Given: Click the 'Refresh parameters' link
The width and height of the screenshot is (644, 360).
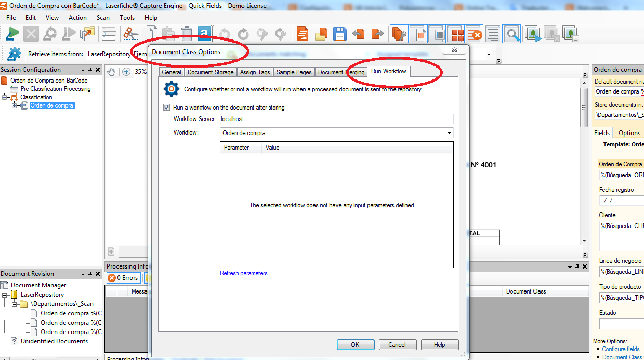Looking at the screenshot, I should tap(244, 273).
